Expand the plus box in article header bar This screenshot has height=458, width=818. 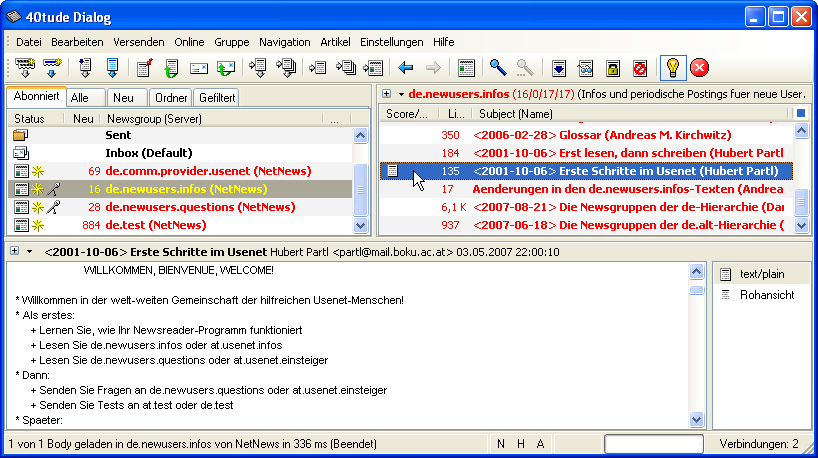(14, 250)
